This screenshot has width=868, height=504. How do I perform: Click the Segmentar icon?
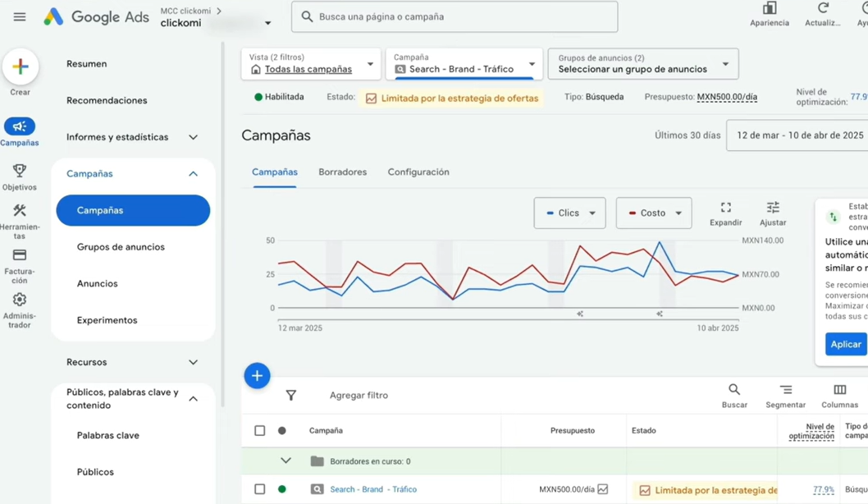point(785,390)
